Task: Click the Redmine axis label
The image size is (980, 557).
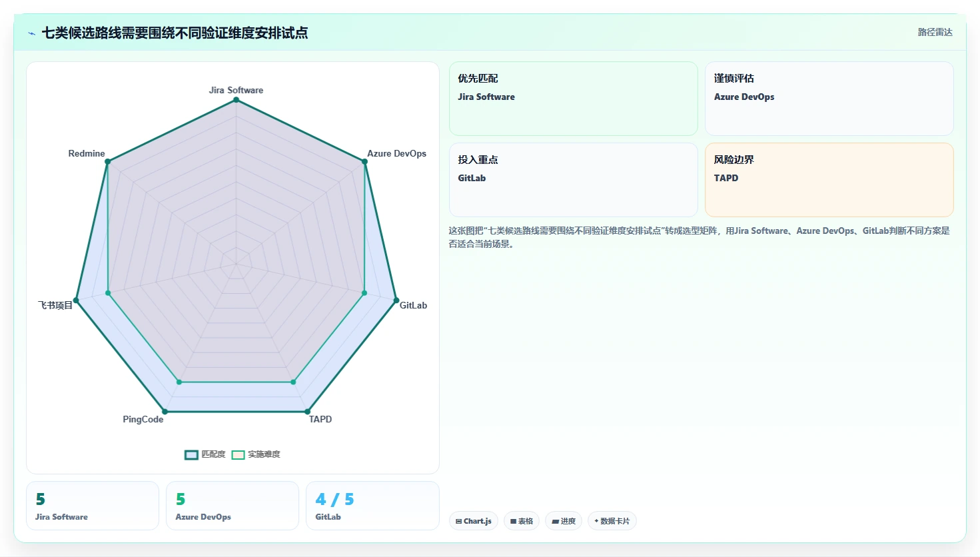Action: [x=87, y=153]
